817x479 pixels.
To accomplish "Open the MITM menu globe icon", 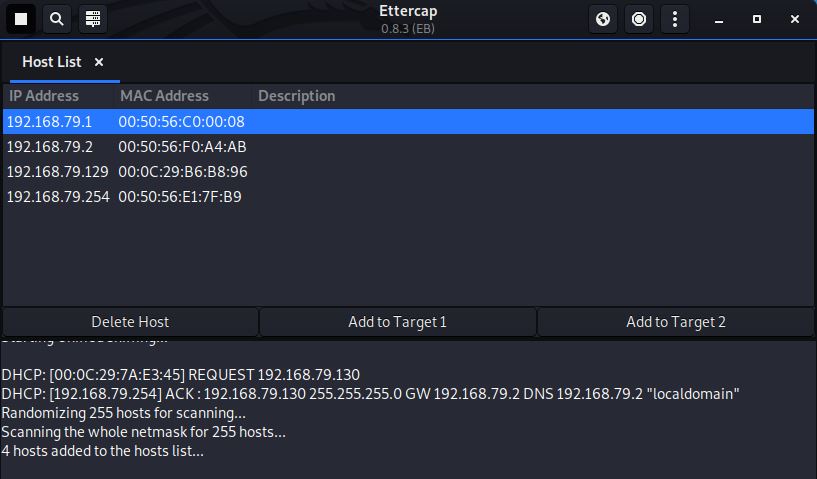I will [x=603, y=19].
